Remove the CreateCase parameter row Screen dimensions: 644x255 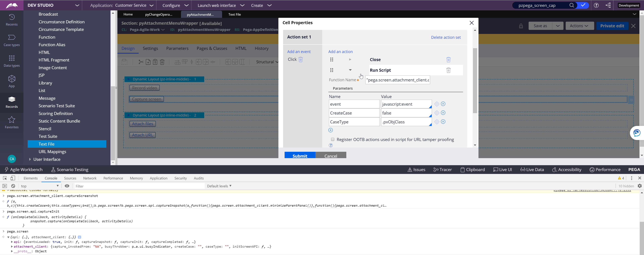click(x=443, y=113)
